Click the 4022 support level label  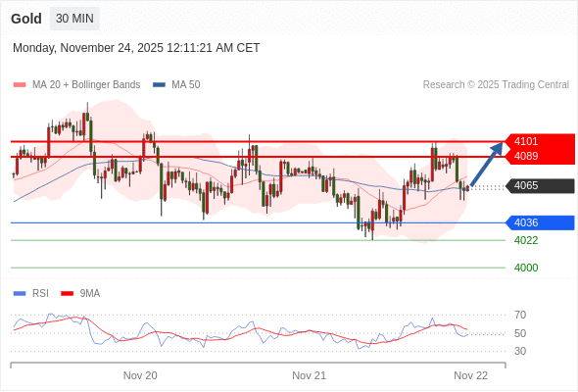point(526,240)
